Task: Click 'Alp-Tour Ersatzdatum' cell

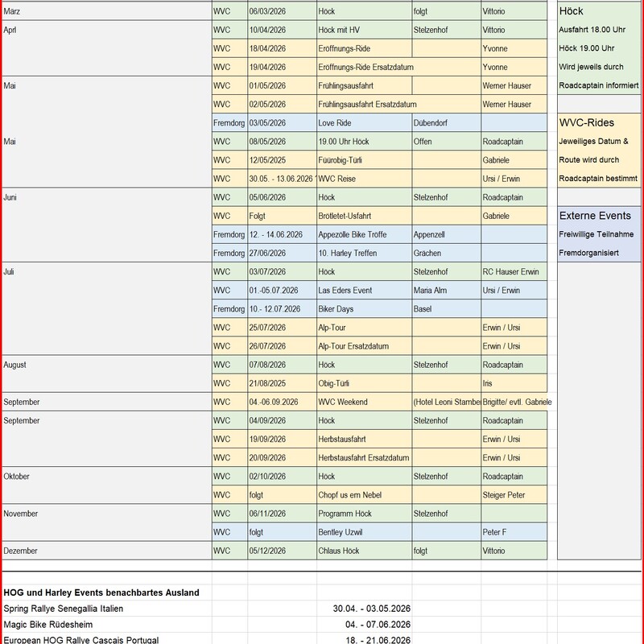Action: (x=364, y=346)
